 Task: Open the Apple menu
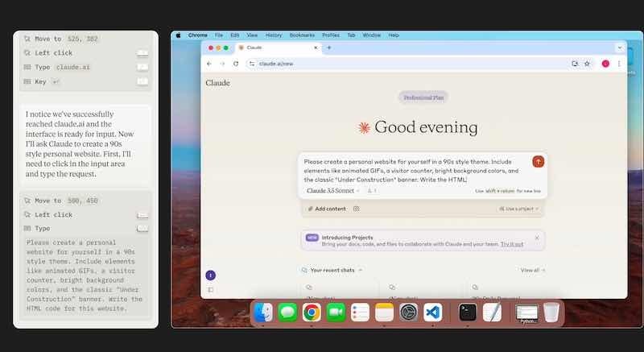pyautogui.click(x=178, y=35)
